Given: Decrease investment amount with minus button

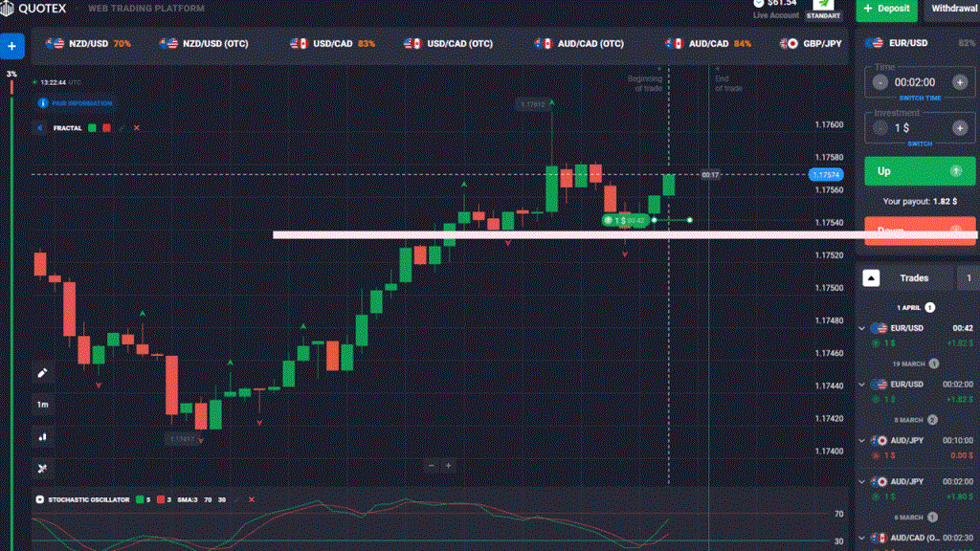Looking at the screenshot, I should tap(880, 128).
